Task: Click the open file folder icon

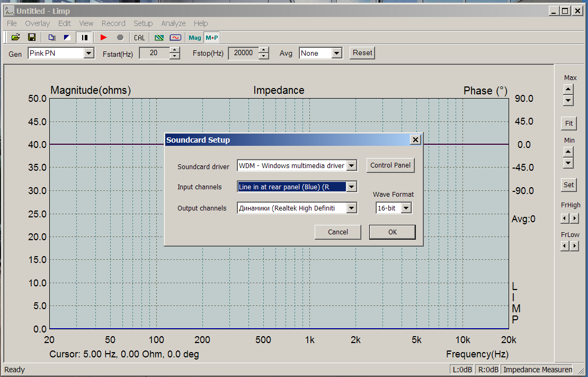Action: [16, 37]
